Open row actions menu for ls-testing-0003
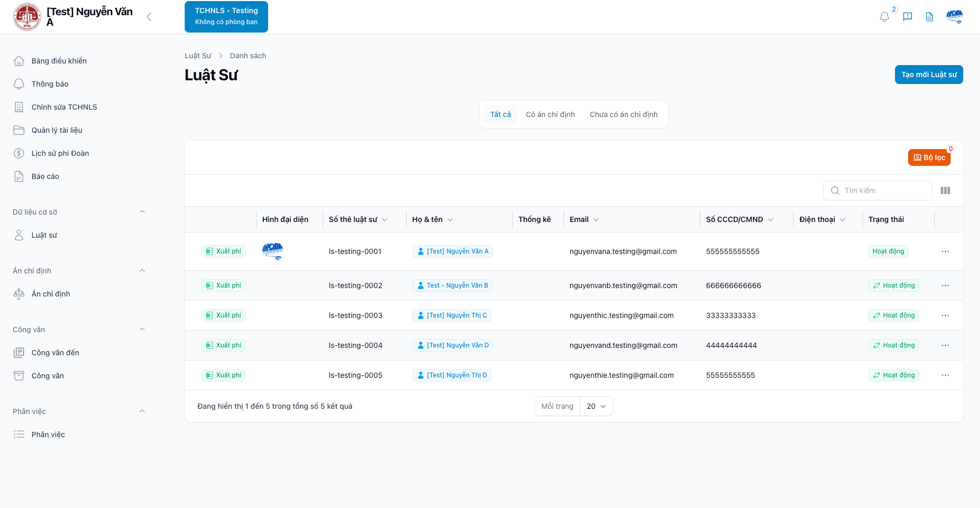This screenshot has width=980, height=508. [x=945, y=315]
